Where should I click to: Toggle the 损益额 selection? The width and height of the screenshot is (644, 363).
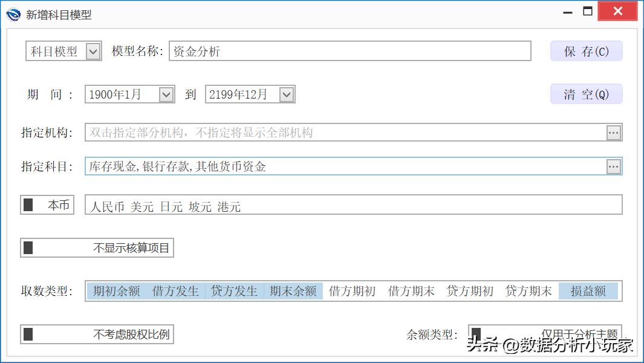click(x=588, y=290)
